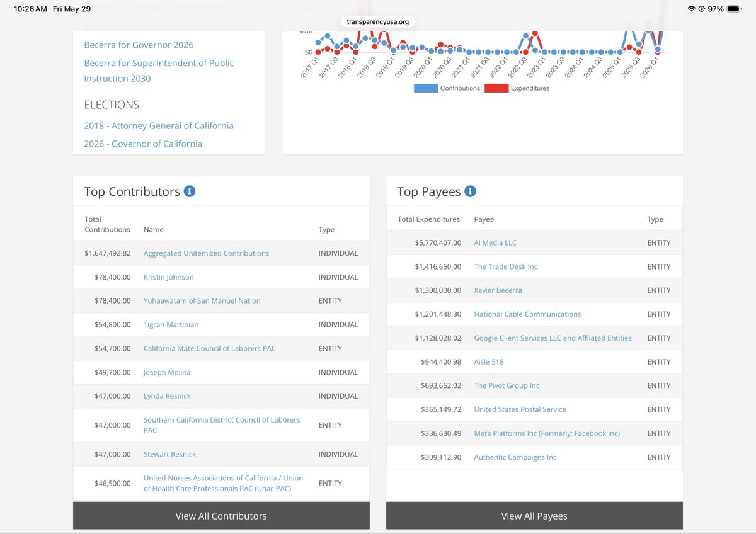Viewport: 756px width, 534px height.
Task: Open Becerra for Superintendent of Public Instruction link
Action: pos(159,71)
